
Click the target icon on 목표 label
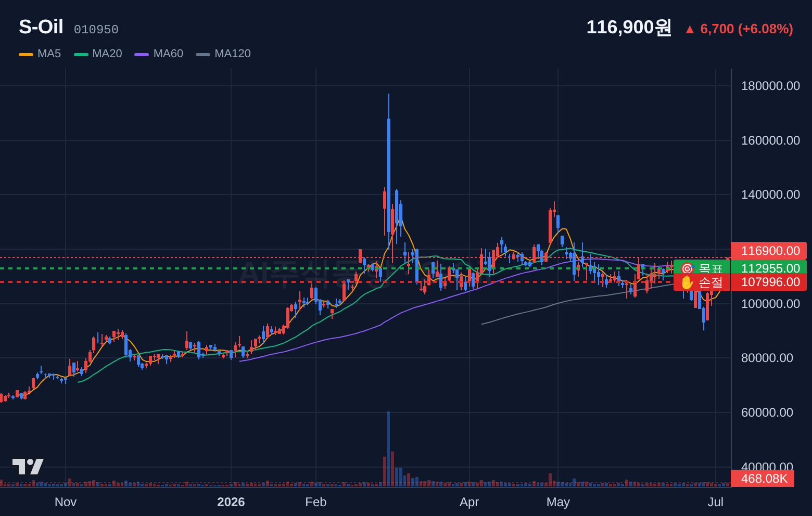coord(687,268)
